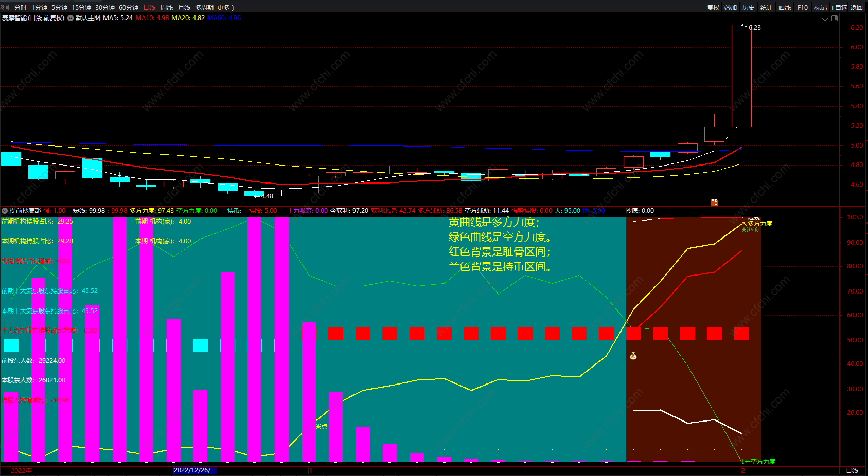Open the 提前抄底部 indicator dropdown arrow
The height and width of the screenshot is (476, 868).
[5, 211]
